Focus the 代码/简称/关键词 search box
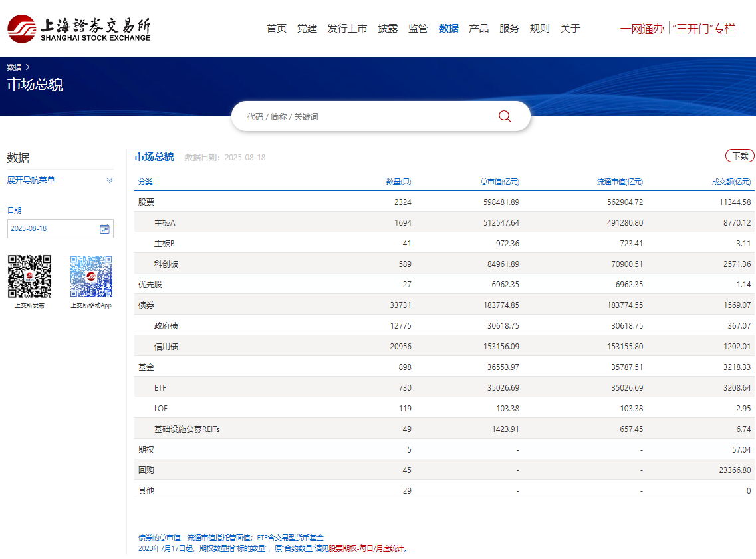The height and width of the screenshot is (559, 756). (366, 116)
